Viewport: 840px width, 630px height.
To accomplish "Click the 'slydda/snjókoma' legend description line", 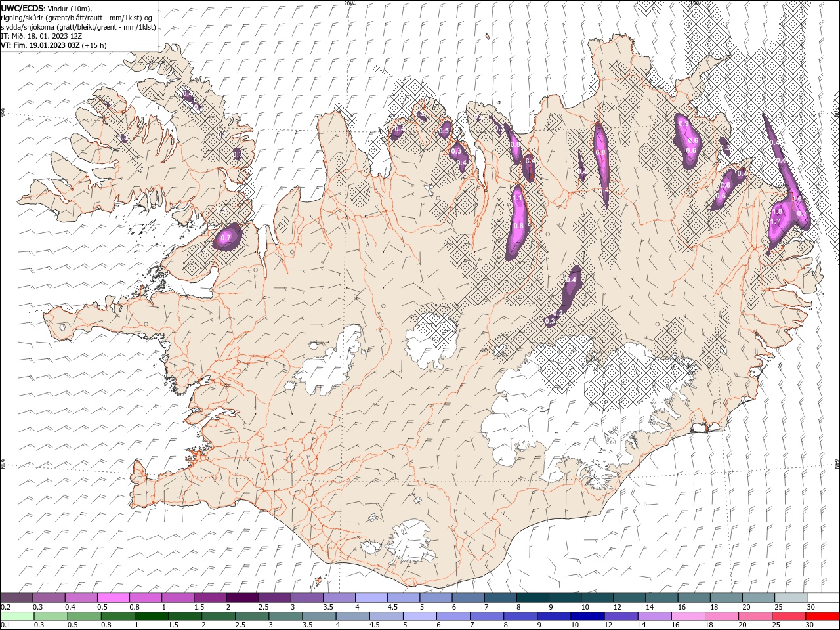I will (x=78, y=27).
